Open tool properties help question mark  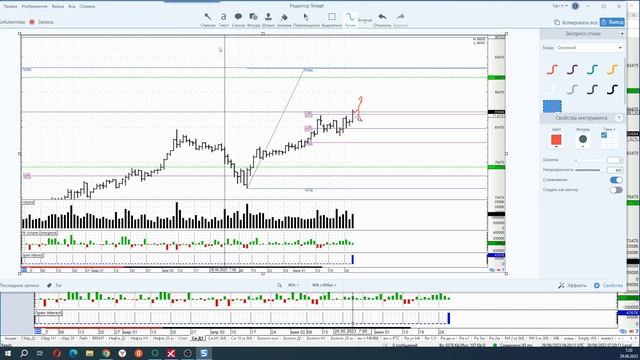(x=619, y=118)
